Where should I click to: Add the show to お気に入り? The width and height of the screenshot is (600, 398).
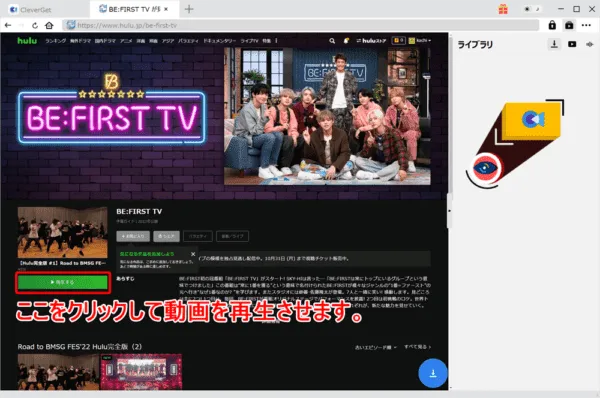(x=133, y=236)
